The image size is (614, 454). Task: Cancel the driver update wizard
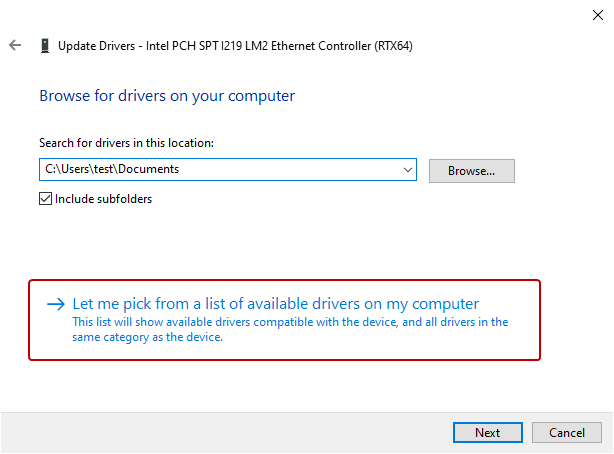(x=566, y=432)
